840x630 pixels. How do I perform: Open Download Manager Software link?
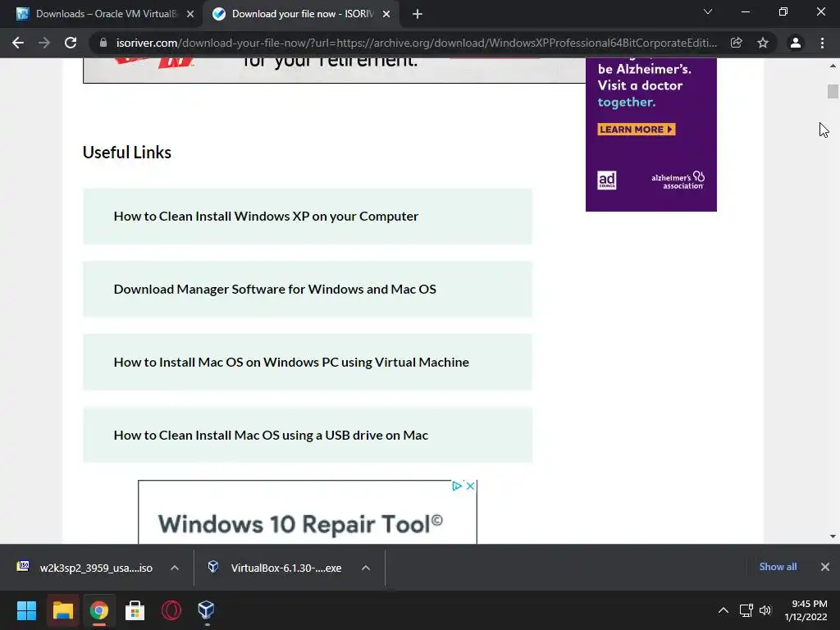308,290
